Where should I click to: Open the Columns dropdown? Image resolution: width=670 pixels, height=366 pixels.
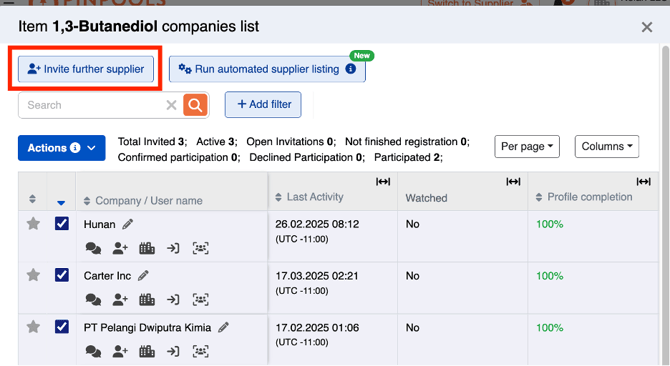(x=607, y=146)
